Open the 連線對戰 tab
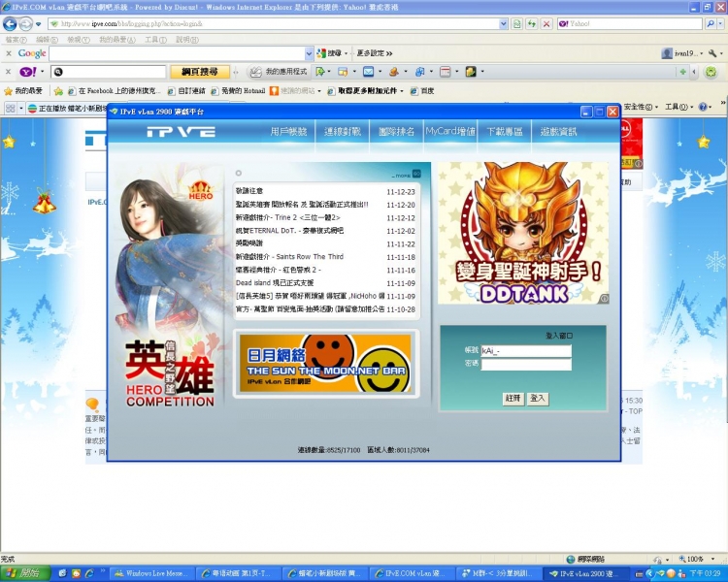The width and height of the screenshot is (728, 582). tap(343, 132)
